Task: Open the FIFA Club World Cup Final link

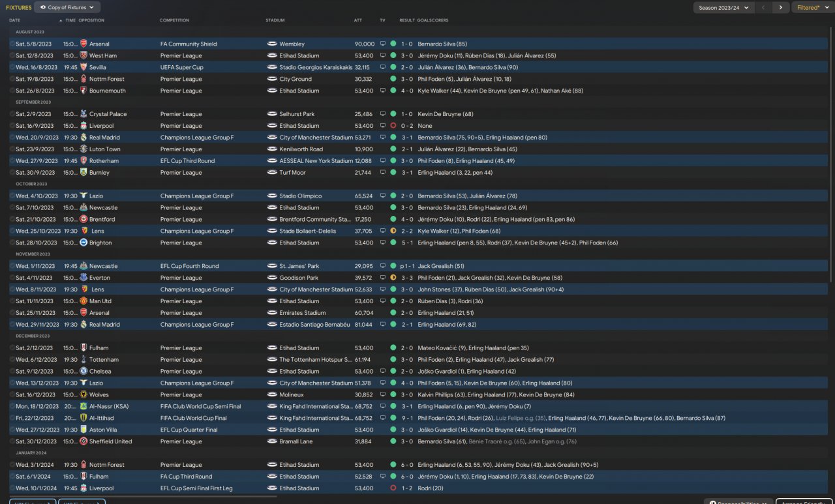Action: click(194, 419)
